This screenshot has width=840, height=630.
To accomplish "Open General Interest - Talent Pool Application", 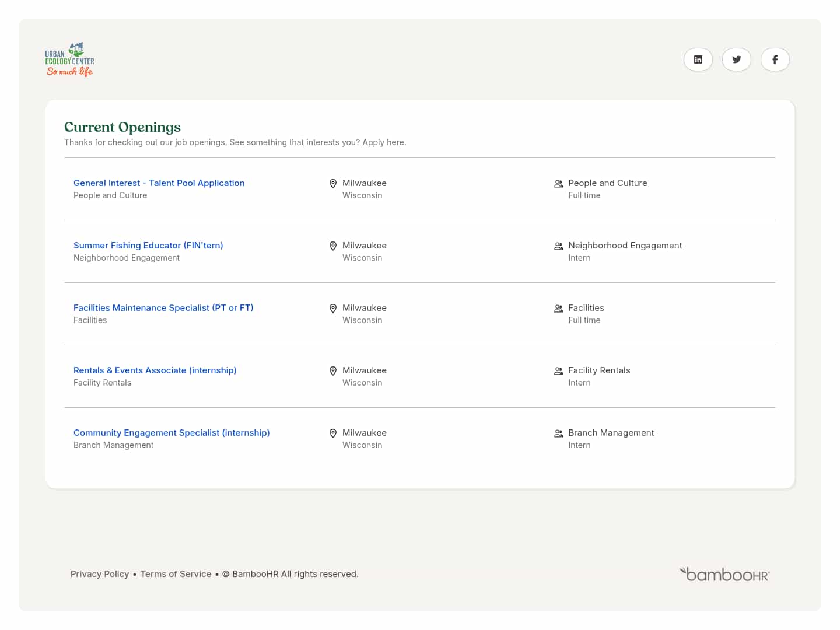I will tap(159, 183).
